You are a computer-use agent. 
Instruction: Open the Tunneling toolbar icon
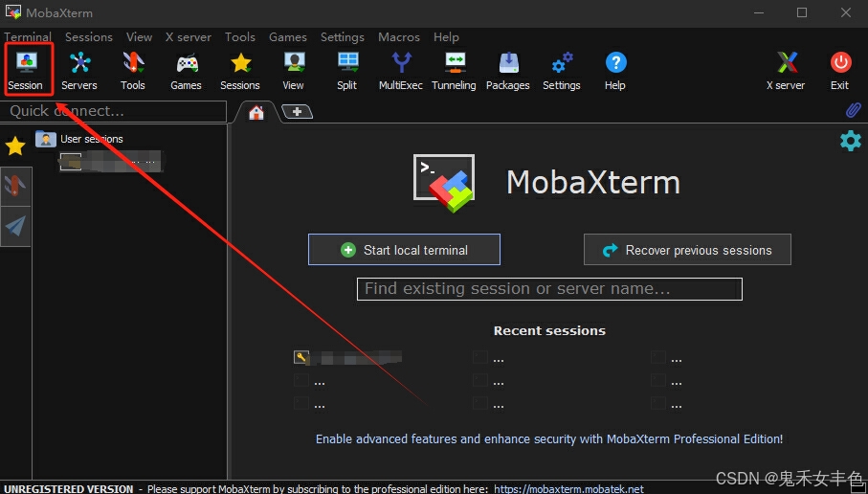(x=454, y=71)
